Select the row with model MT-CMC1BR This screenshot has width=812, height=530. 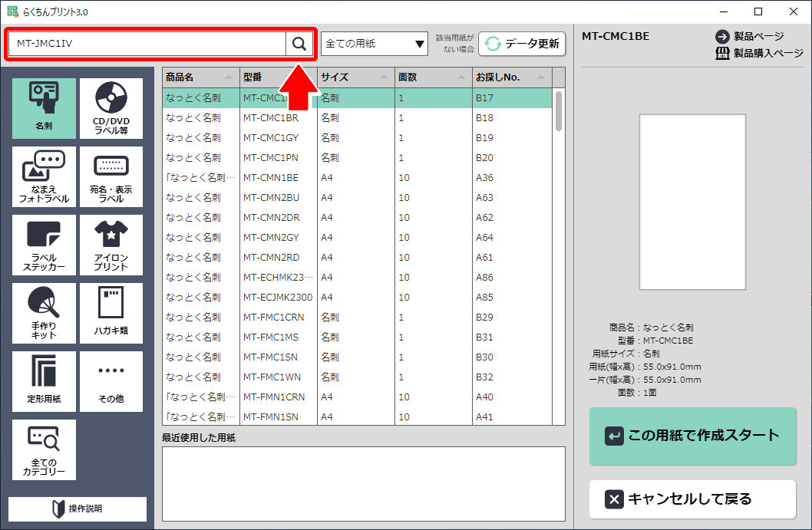pos(358,118)
